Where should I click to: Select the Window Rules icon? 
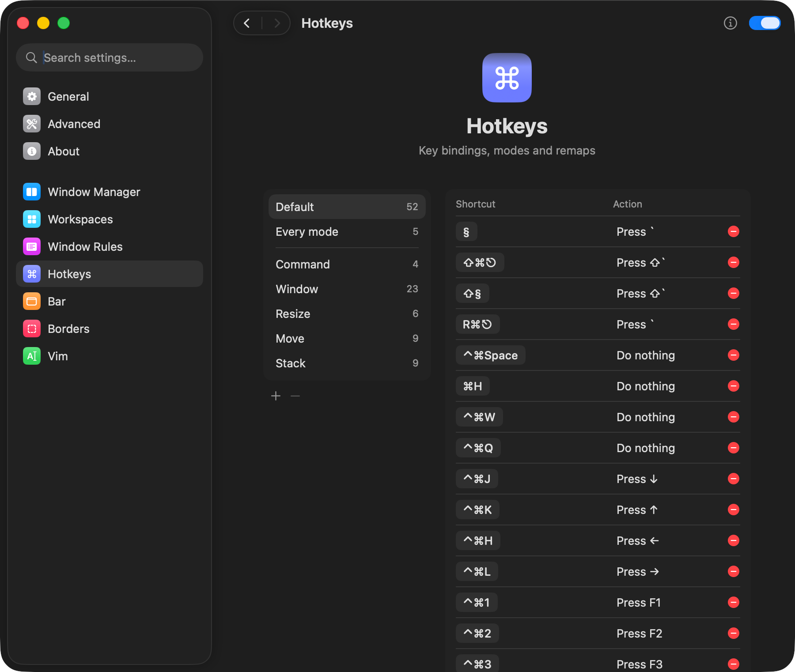pyautogui.click(x=32, y=246)
